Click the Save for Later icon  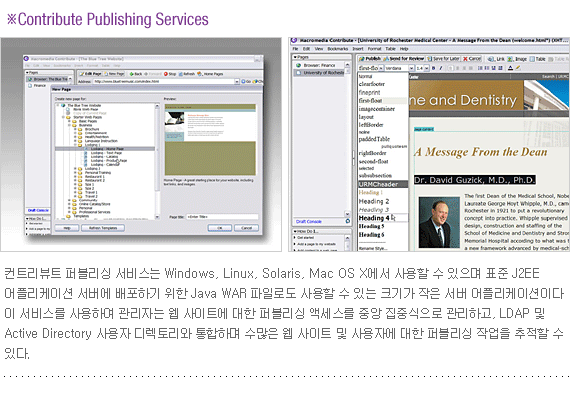tap(430, 59)
